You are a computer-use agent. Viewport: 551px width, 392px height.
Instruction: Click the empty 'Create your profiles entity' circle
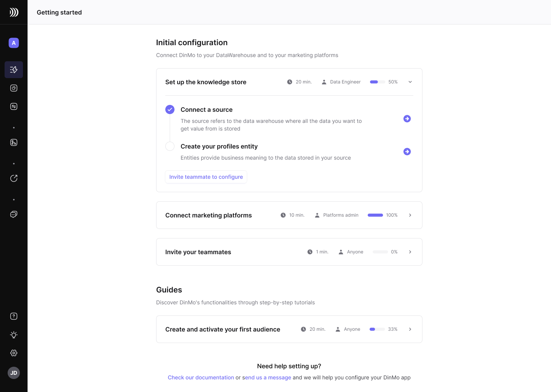coord(170,146)
